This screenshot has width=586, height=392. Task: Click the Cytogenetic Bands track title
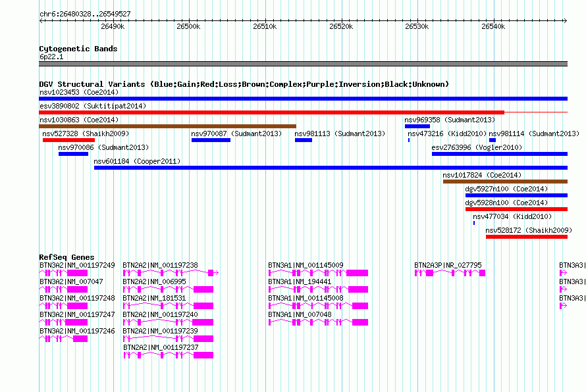click(x=78, y=49)
